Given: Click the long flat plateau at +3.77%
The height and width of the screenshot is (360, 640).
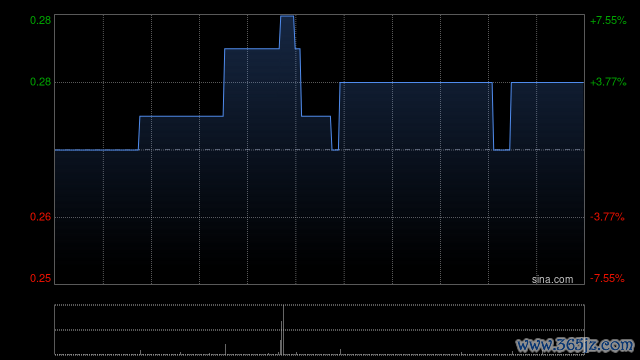Looking at the screenshot, I should (x=416, y=82).
